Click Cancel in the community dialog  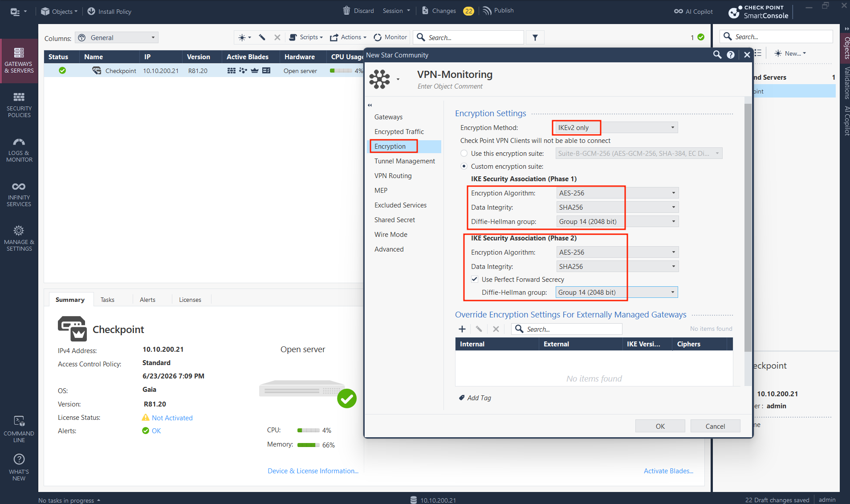coord(716,426)
